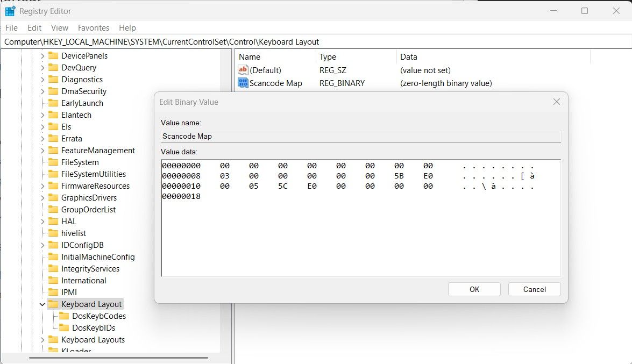The width and height of the screenshot is (632, 364).
Task: Click the registry path address bar
Action: point(316,42)
